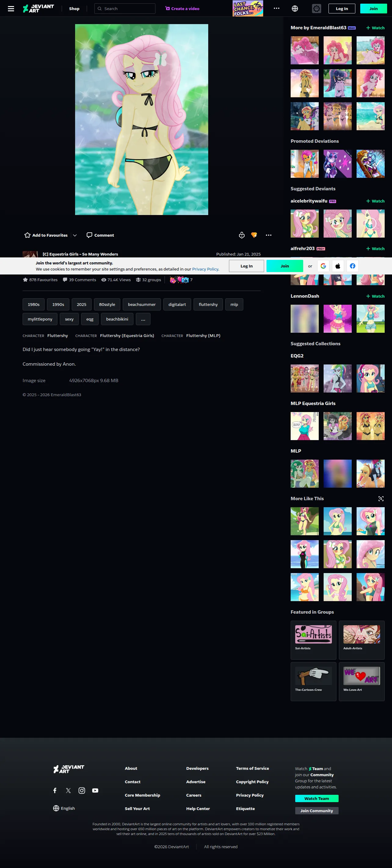Screen dimensions: 392x868
Task: Click the DeviantArt logo in the header
Action: [38, 9]
